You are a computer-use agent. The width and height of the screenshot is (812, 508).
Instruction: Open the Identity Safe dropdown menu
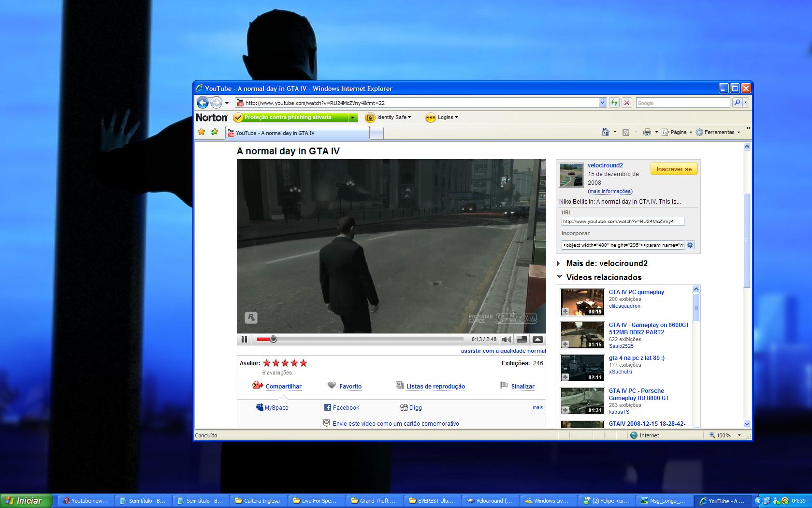pyautogui.click(x=394, y=117)
